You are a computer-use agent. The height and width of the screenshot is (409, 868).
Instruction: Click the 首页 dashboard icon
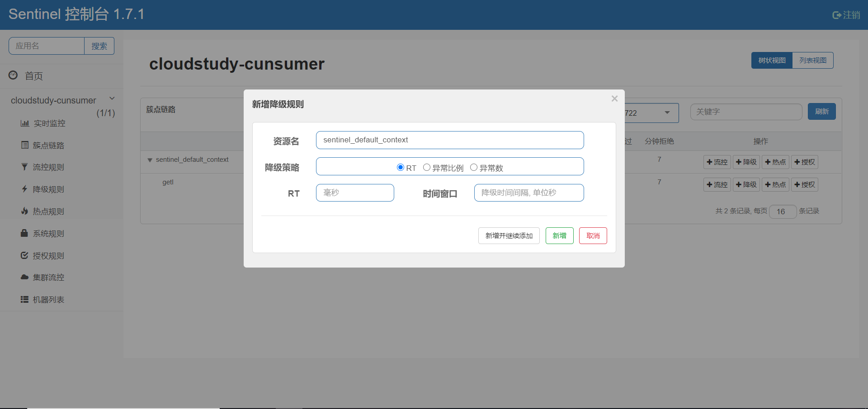(x=13, y=75)
